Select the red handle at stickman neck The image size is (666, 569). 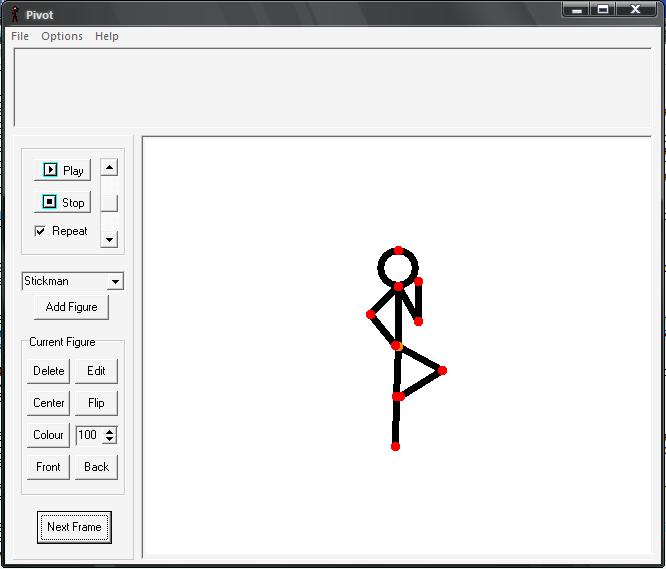(x=398, y=287)
